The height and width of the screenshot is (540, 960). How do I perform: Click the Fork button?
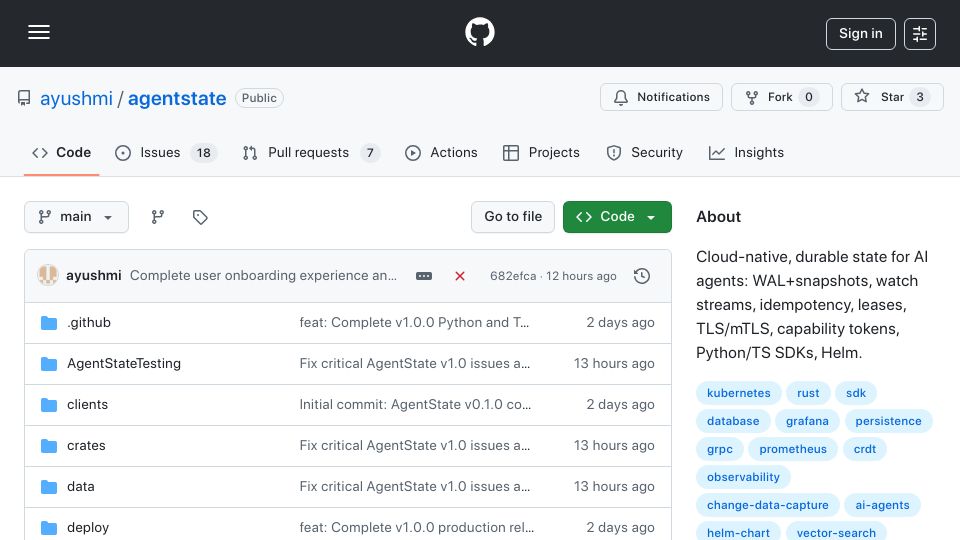pos(782,97)
